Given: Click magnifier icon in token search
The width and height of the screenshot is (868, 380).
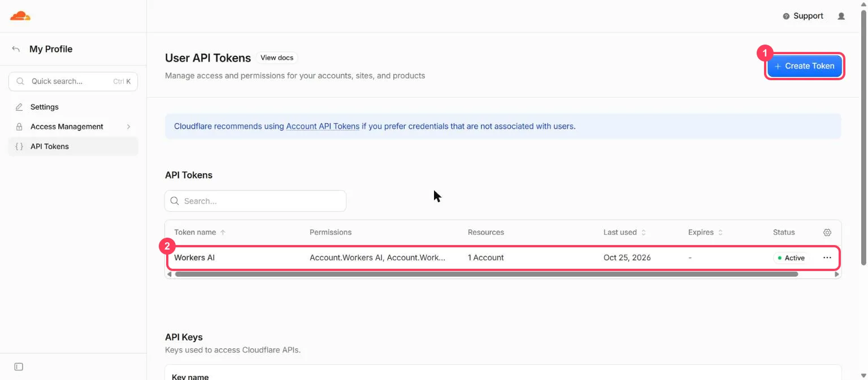Looking at the screenshot, I should pos(175,201).
